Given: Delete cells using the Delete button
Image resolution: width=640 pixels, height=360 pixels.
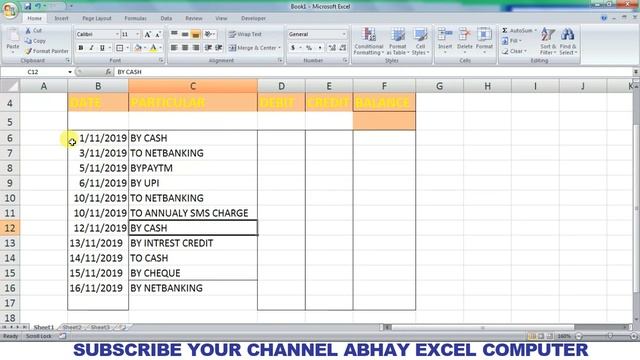Looking at the screenshot, I should pyautogui.click(x=464, y=41).
